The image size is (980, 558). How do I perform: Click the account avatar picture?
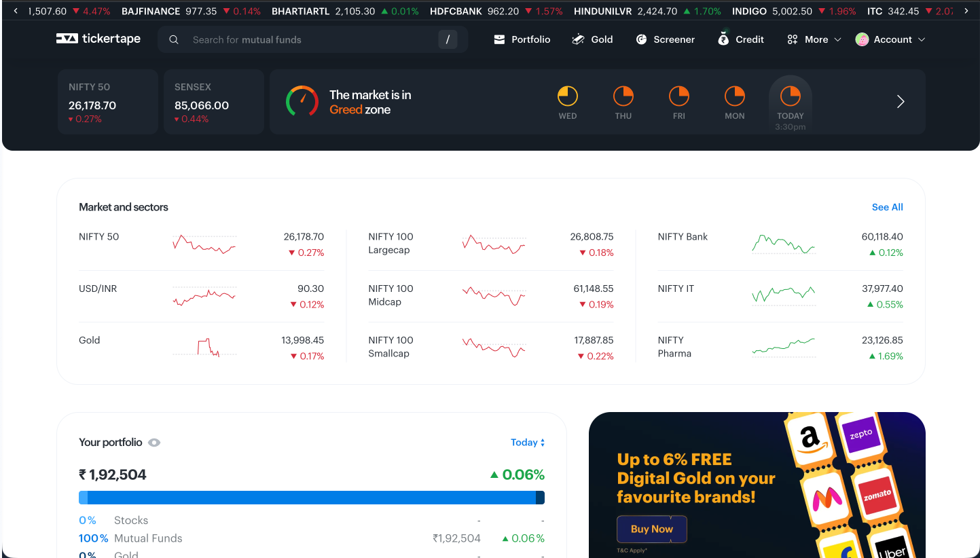point(862,40)
